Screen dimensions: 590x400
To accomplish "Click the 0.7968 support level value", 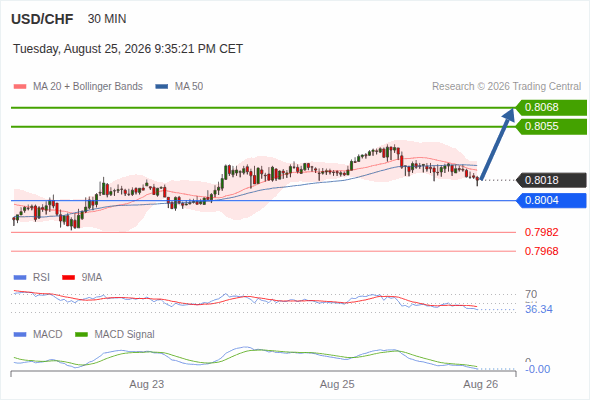I will [541, 251].
